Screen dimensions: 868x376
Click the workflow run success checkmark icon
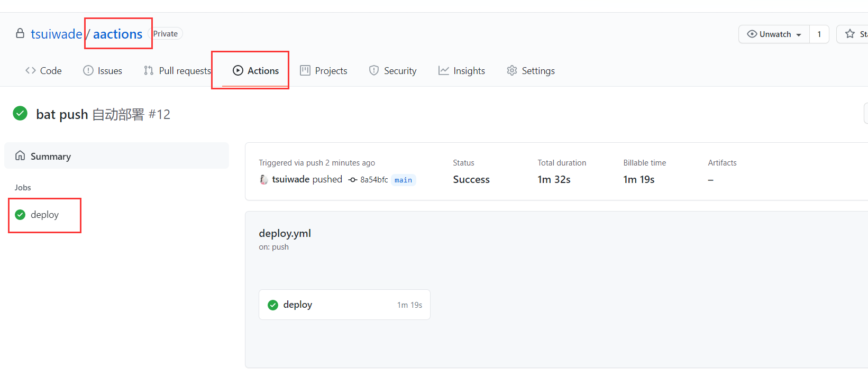20,113
